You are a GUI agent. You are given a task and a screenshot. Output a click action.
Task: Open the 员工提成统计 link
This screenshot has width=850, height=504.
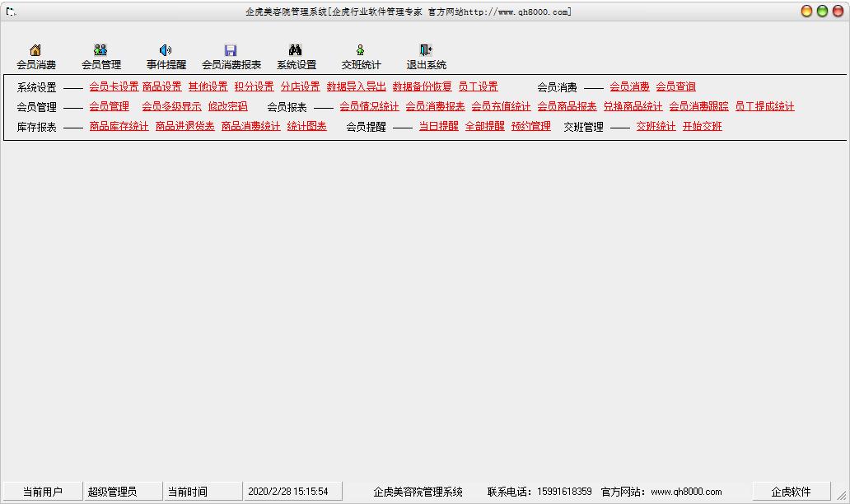[x=765, y=106]
